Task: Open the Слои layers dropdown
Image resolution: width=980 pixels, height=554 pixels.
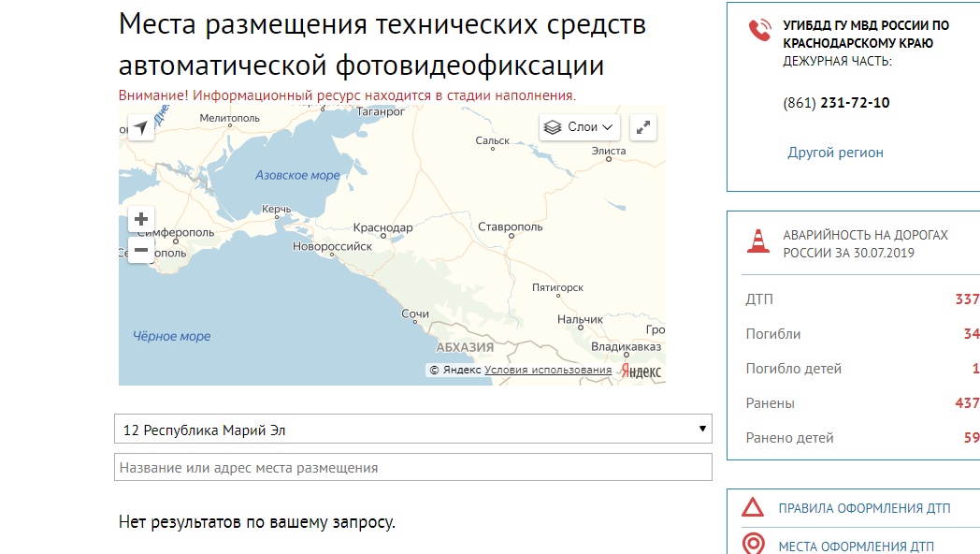Action: (580, 127)
